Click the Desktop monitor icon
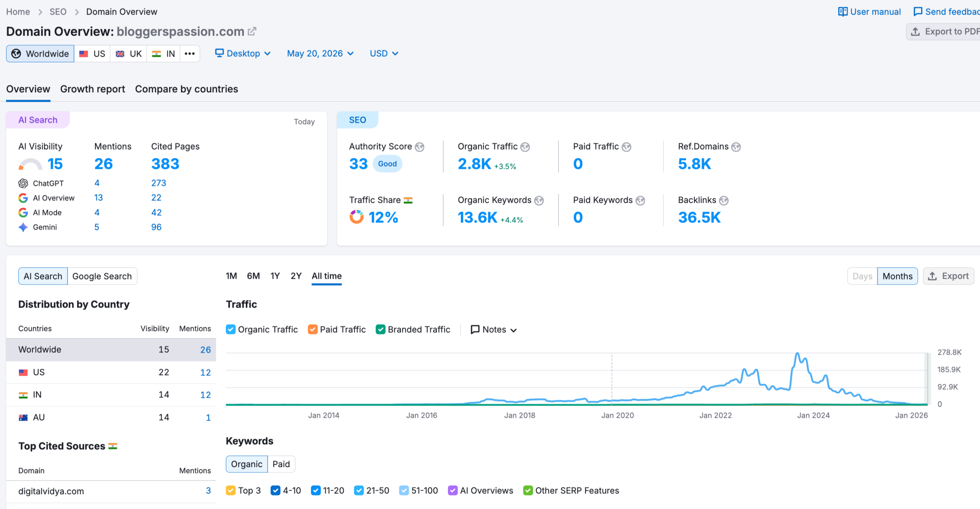This screenshot has height=509, width=980. click(x=219, y=53)
